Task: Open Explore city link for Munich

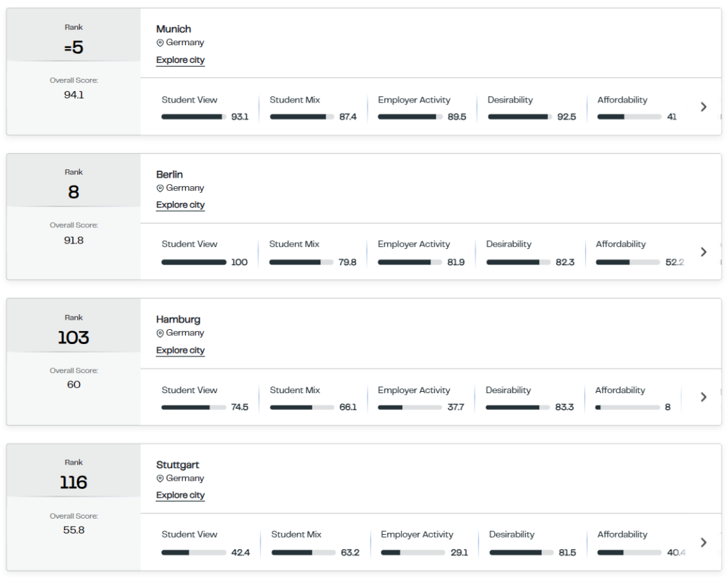Action: pos(180,60)
